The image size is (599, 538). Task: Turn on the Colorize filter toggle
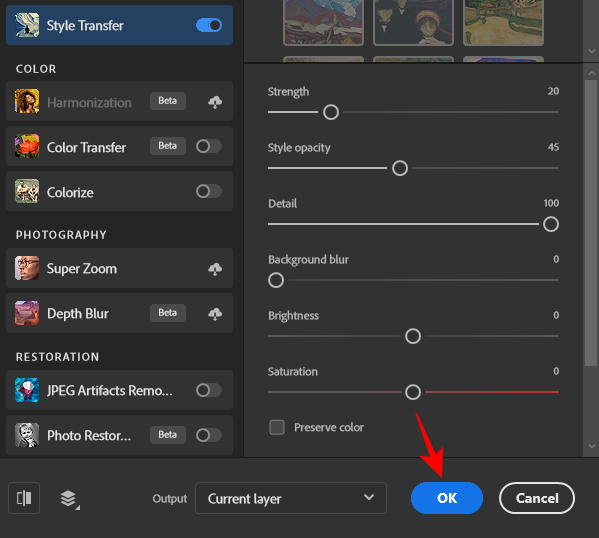point(209,191)
